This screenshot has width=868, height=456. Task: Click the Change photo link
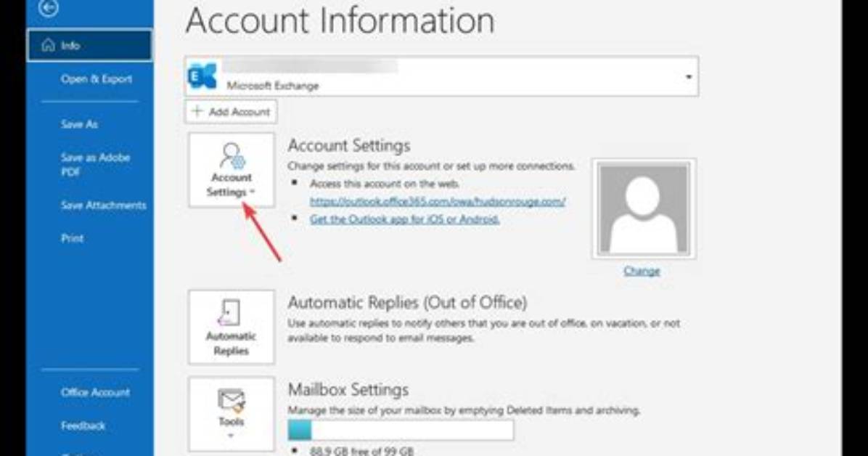point(642,271)
